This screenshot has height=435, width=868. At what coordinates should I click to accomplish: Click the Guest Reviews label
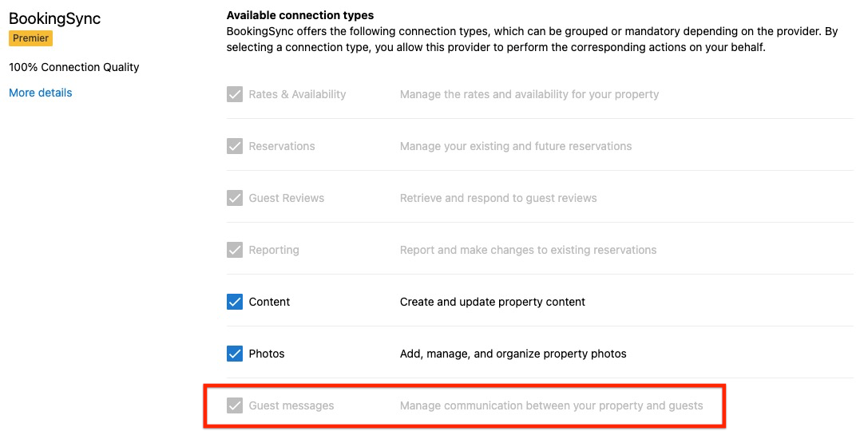coord(287,198)
